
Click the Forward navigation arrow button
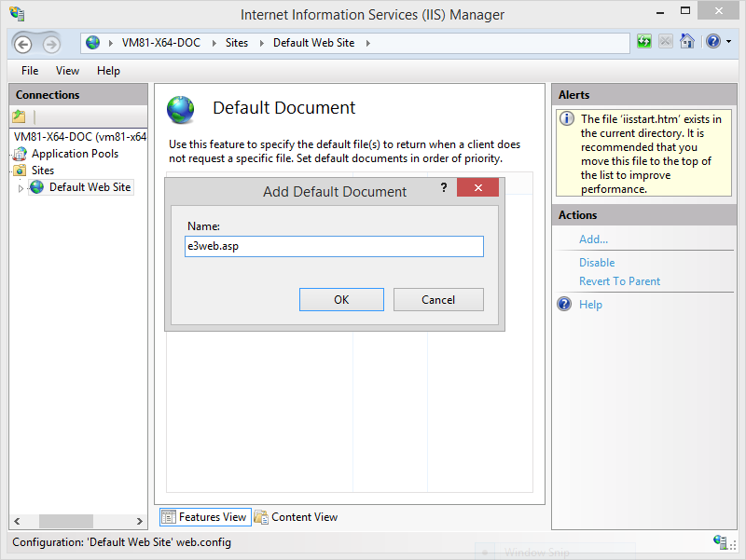[x=50, y=44]
